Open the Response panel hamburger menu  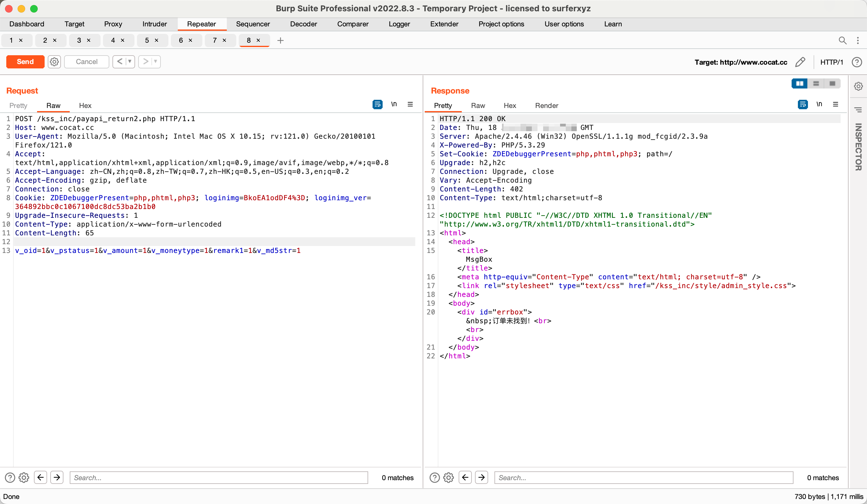coord(835,105)
